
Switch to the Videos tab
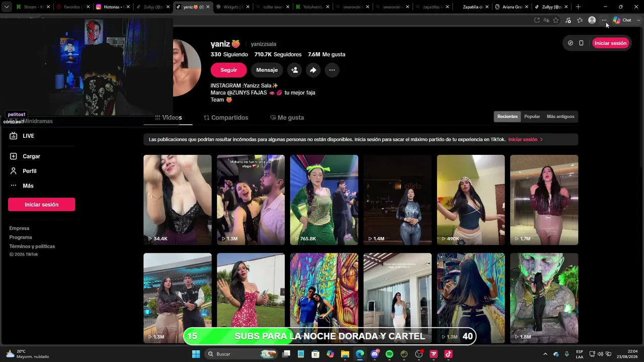169,118
